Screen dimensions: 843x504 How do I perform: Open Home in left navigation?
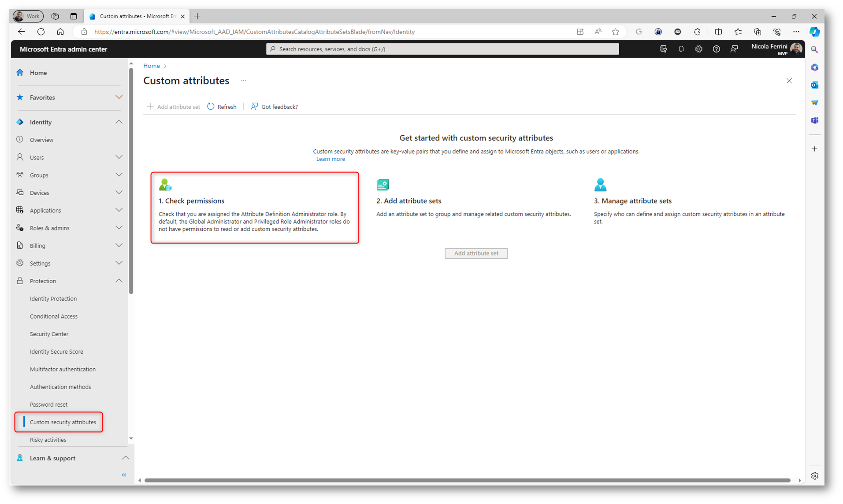[38, 73]
